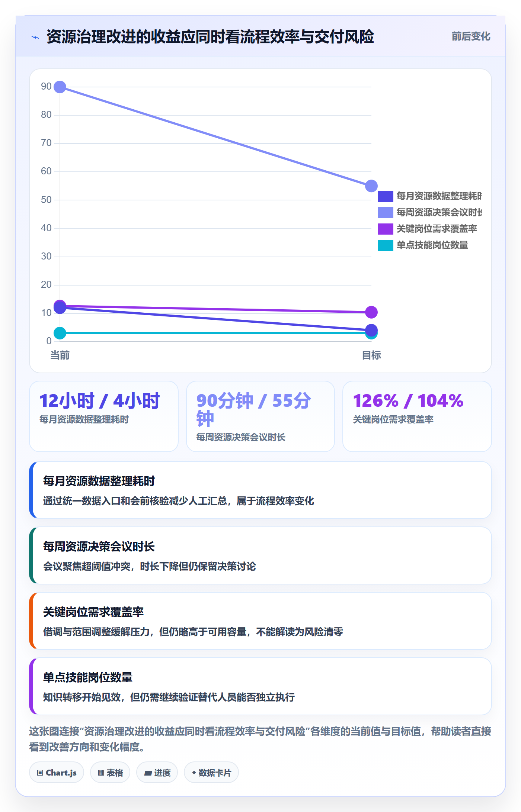
Task: Click the 当前 x-axis label
Action: click(60, 355)
